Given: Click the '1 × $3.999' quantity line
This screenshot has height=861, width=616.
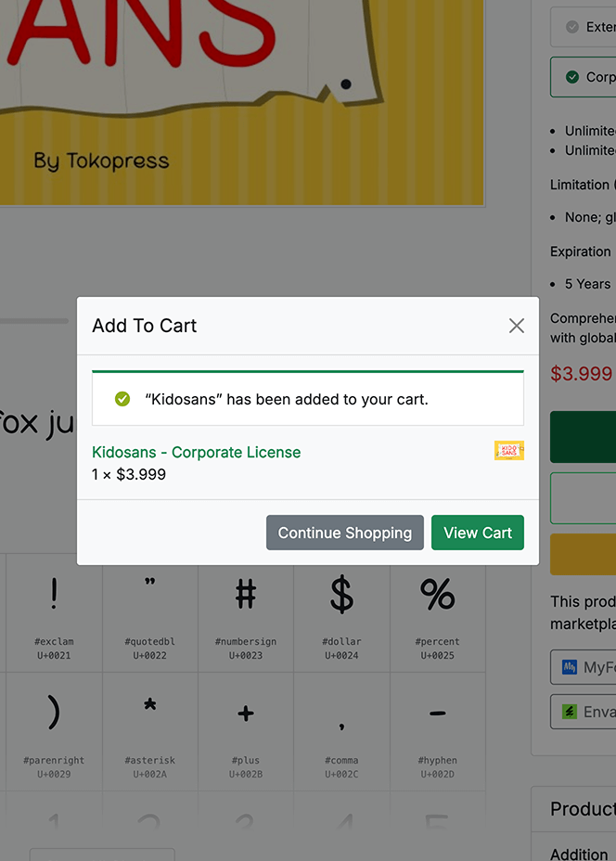Looking at the screenshot, I should click(x=129, y=474).
